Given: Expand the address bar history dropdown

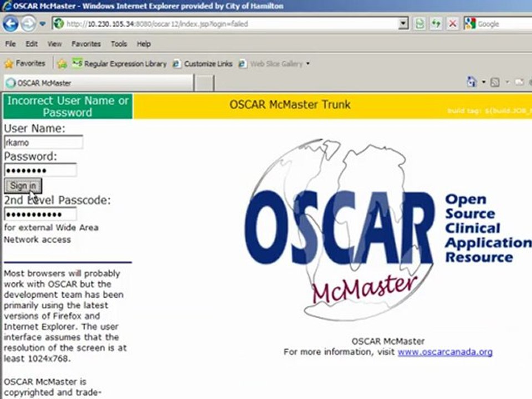Looking at the screenshot, I should pos(403,23).
